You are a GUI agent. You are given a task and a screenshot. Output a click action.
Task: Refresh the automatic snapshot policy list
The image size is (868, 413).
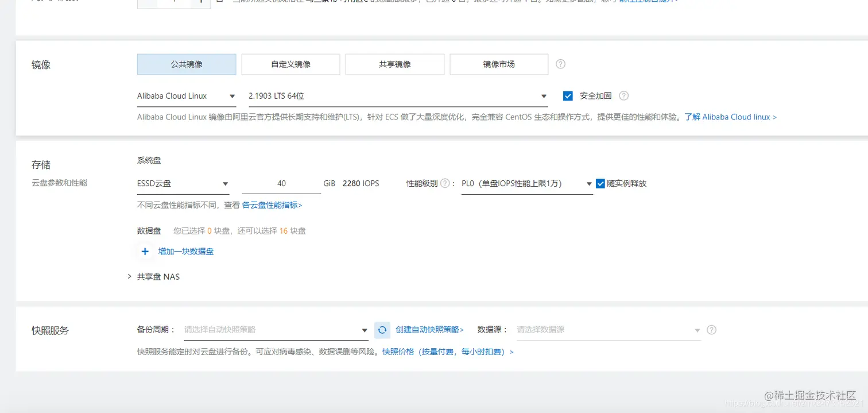pos(382,330)
